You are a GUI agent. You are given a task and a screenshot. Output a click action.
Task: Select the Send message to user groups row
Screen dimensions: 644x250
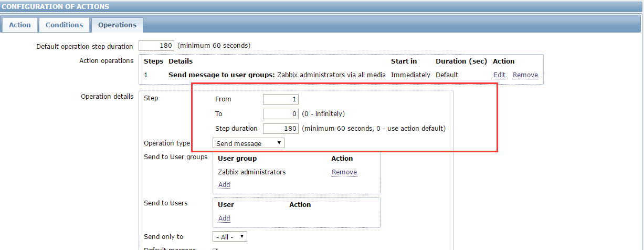(277, 75)
